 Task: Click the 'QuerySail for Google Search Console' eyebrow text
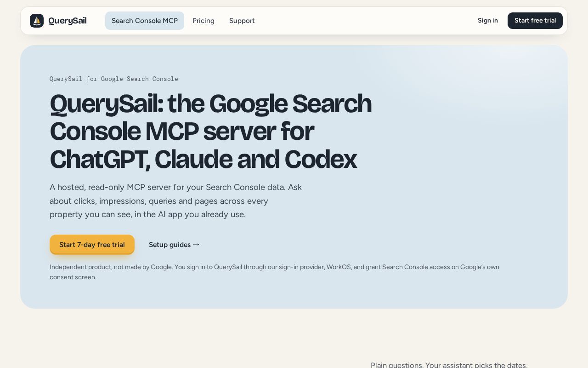click(114, 79)
